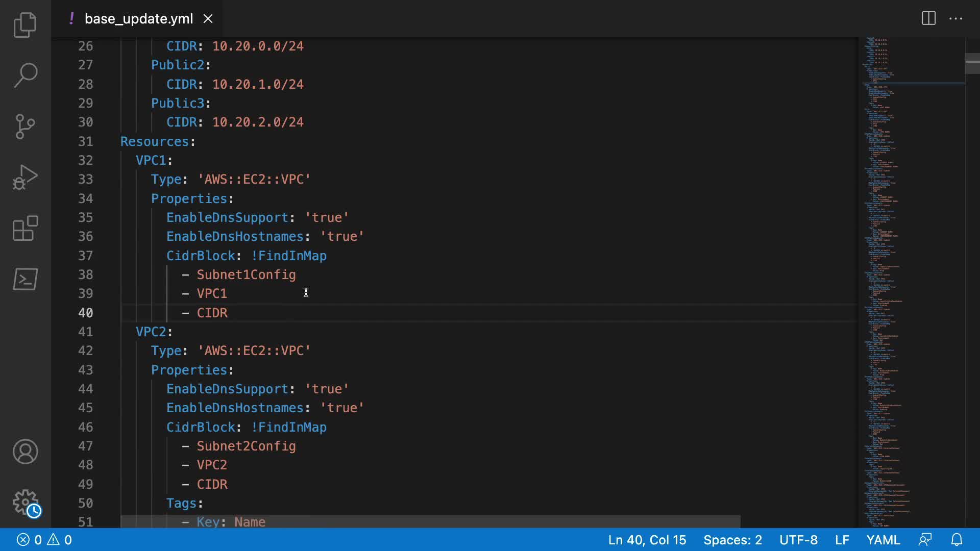Viewport: 980px width, 551px height.
Task: Select the YAML language mode
Action: (x=883, y=540)
